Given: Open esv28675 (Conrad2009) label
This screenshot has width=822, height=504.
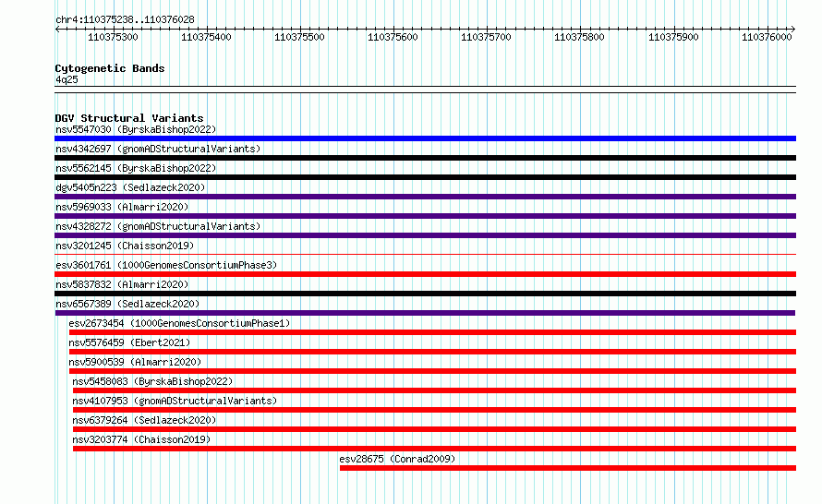Looking at the screenshot, I should 397,459.
